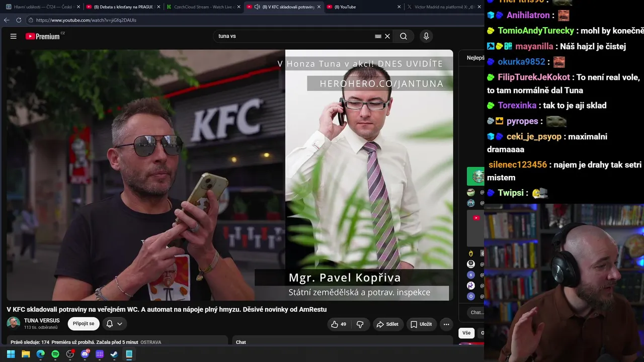Open OBS Studio from the taskbar
The width and height of the screenshot is (644, 362).
click(x=70, y=354)
